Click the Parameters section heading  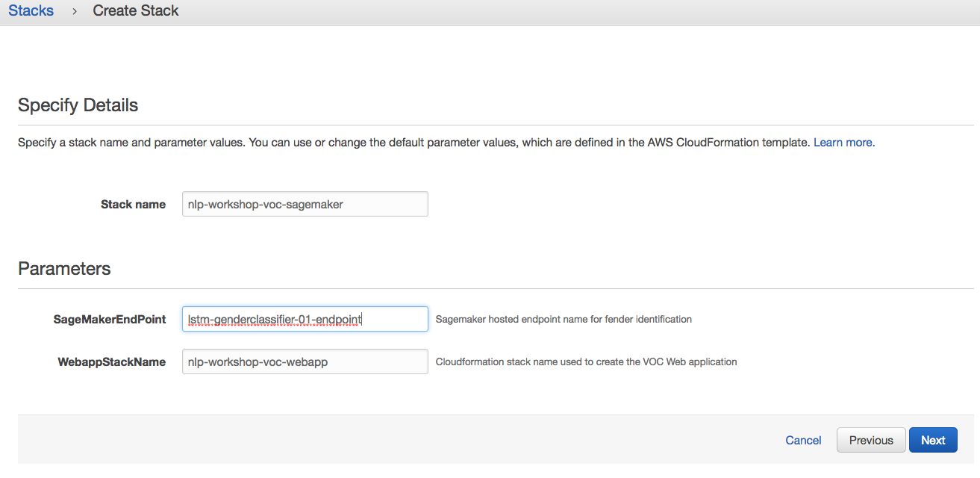tap(64, 269)
